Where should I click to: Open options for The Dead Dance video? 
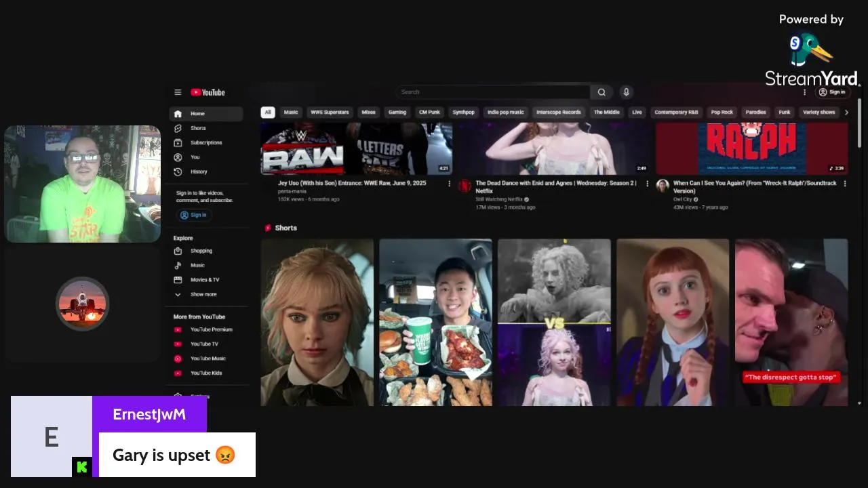pos(647,184)
